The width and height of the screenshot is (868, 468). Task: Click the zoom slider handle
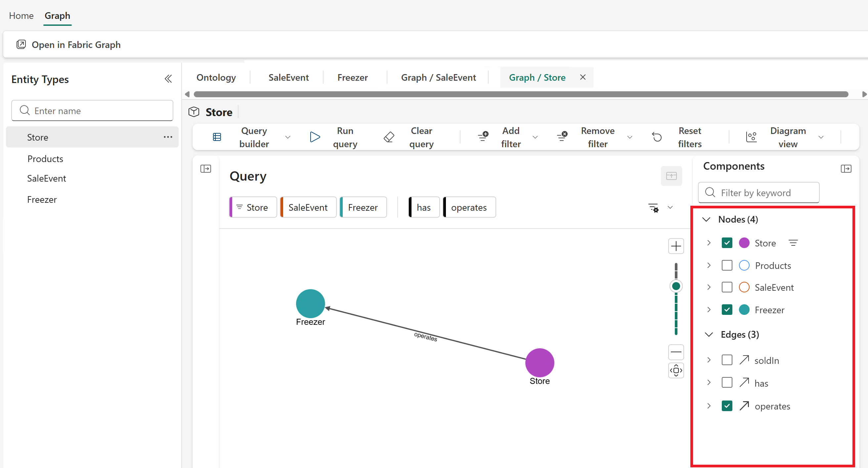675,286
